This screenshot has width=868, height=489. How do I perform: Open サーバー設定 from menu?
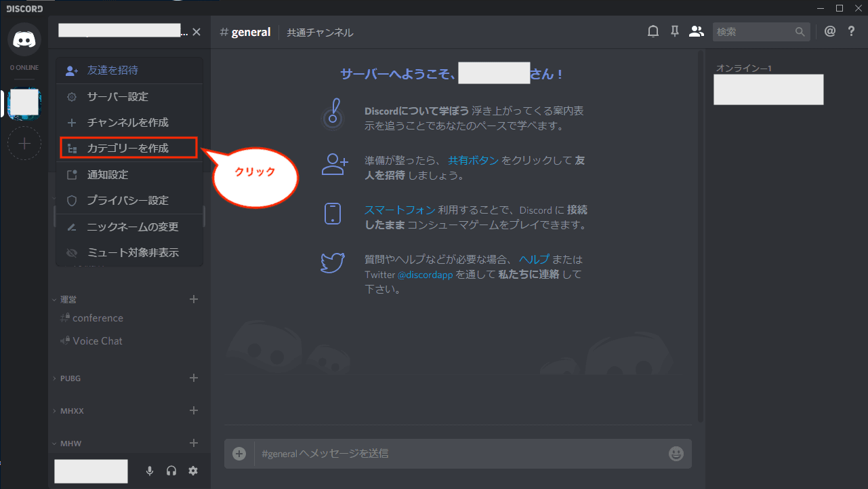click(x=129, y=97)
